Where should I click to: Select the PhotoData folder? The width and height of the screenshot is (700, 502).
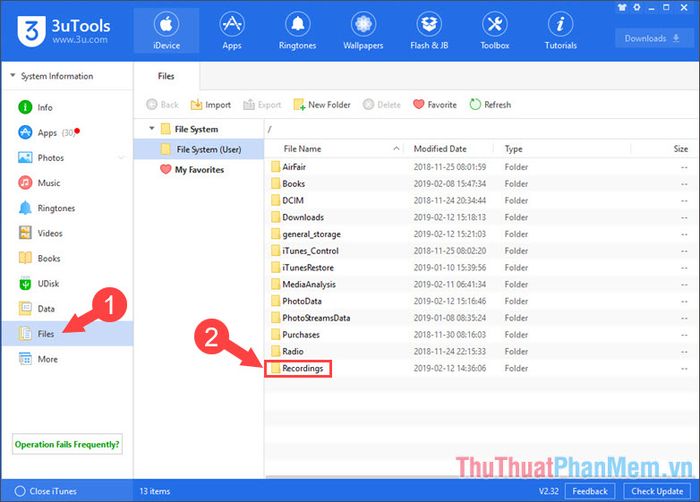480,301
